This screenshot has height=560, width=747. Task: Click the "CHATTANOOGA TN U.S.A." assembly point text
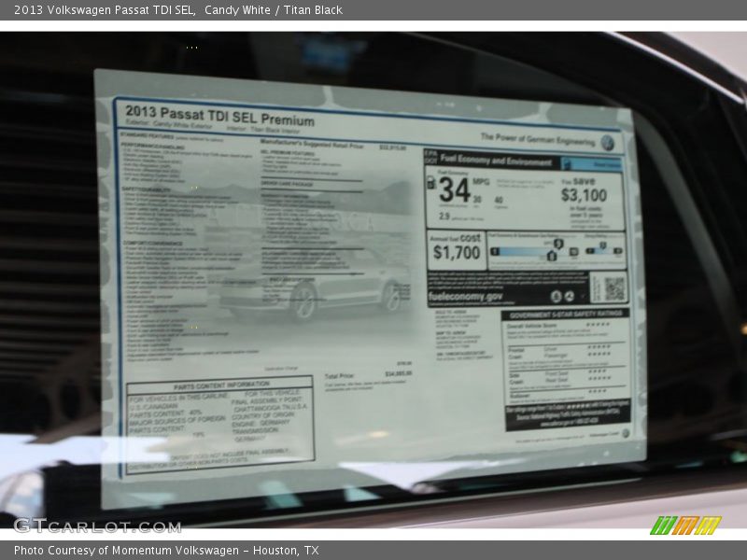271,408
